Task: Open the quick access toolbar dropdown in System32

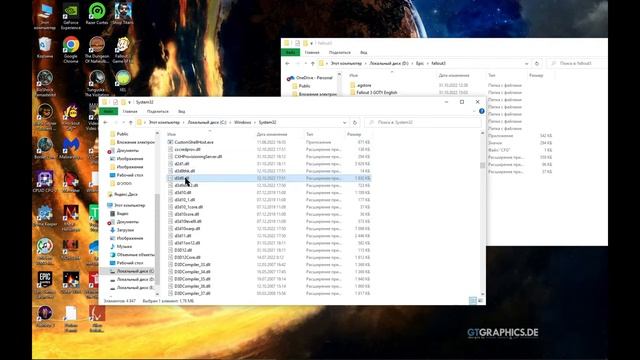Action: coord(129,102)
